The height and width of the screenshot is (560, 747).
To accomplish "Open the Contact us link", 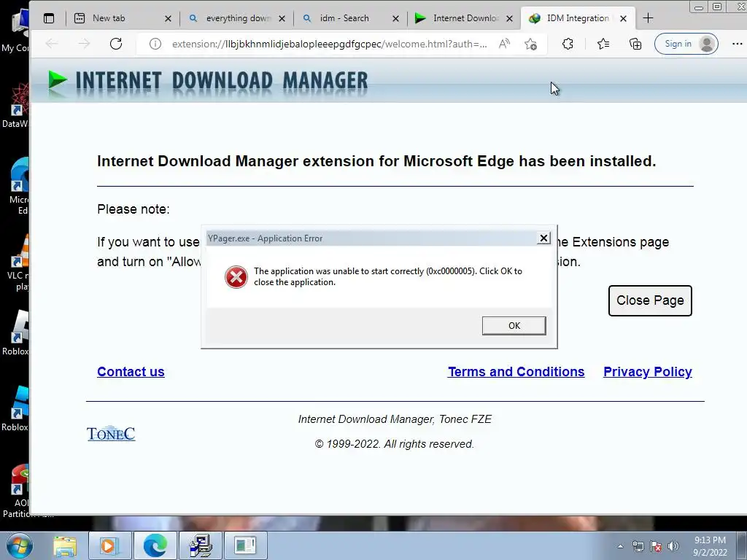I will pyautogui.click(x=131, y=371).
